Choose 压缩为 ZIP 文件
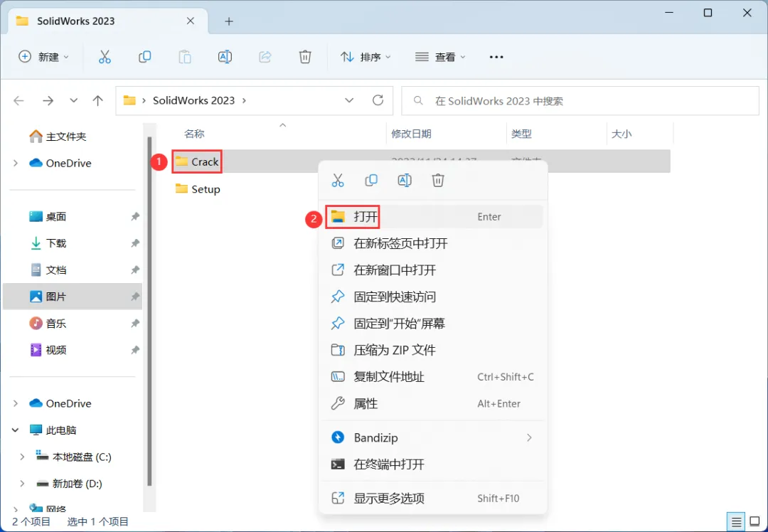This screenshot has height=532, width=768. (433, 350)
